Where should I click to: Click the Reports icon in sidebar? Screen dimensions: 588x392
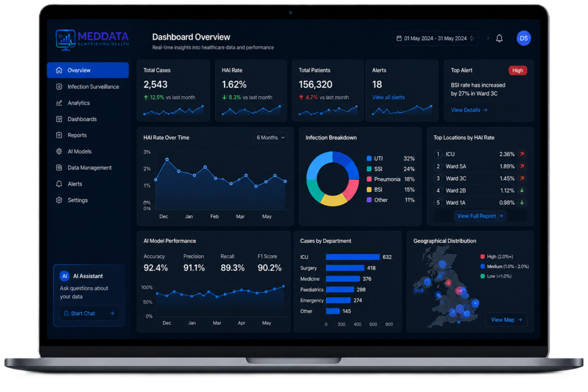tap(59, 135)
